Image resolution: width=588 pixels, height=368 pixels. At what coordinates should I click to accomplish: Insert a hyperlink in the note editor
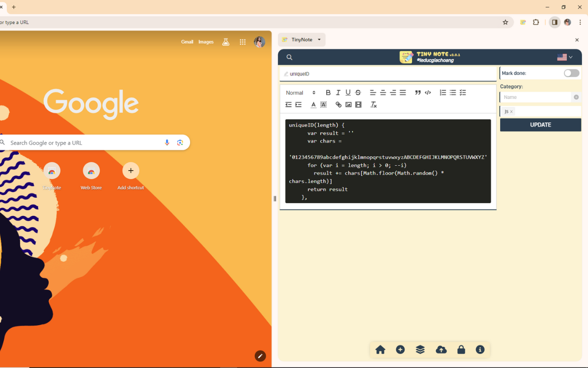(x=338, y=104)
